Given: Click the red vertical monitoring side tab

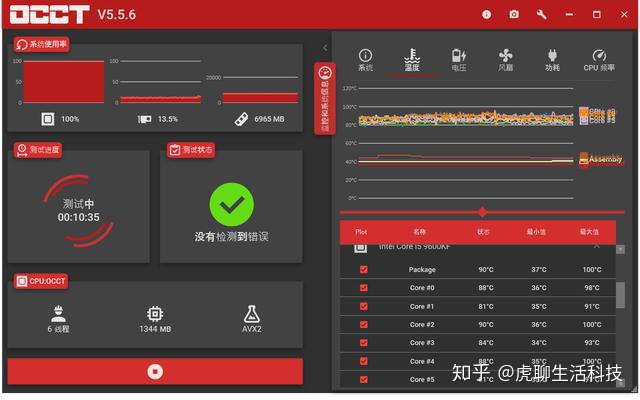Looking at the screenshot, I should (325, 98).
